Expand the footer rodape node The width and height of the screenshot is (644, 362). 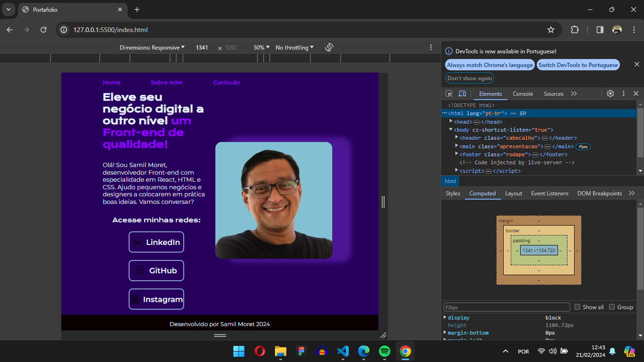pos(456,154)
